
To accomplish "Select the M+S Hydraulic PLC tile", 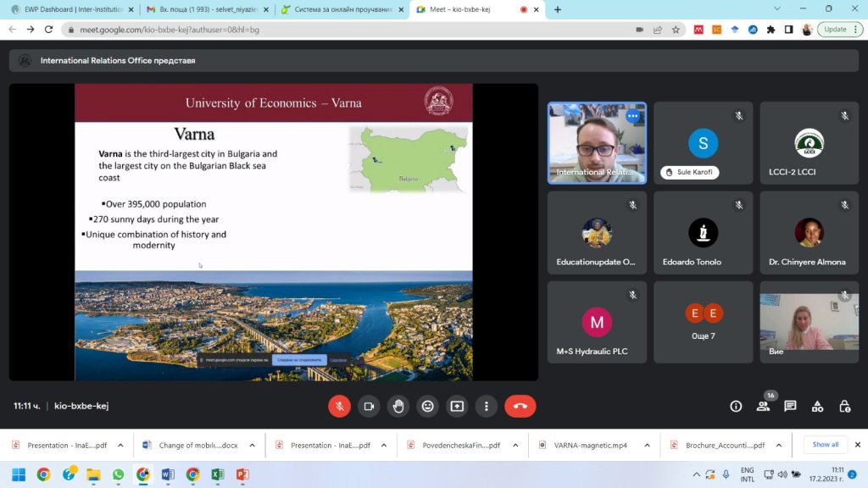I will click(597, 322).
